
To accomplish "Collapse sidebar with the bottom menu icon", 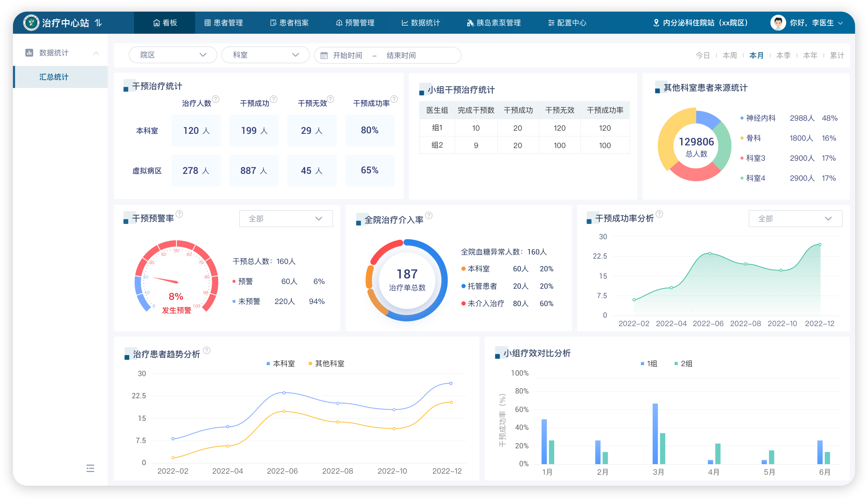I will [x=90, y=468].
